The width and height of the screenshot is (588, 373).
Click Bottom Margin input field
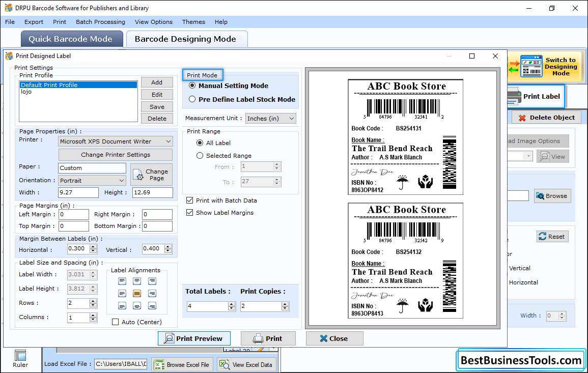tap(157, 226)
